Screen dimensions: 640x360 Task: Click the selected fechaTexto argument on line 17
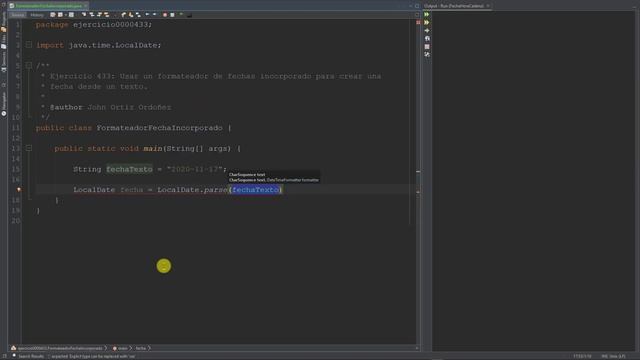256,190
